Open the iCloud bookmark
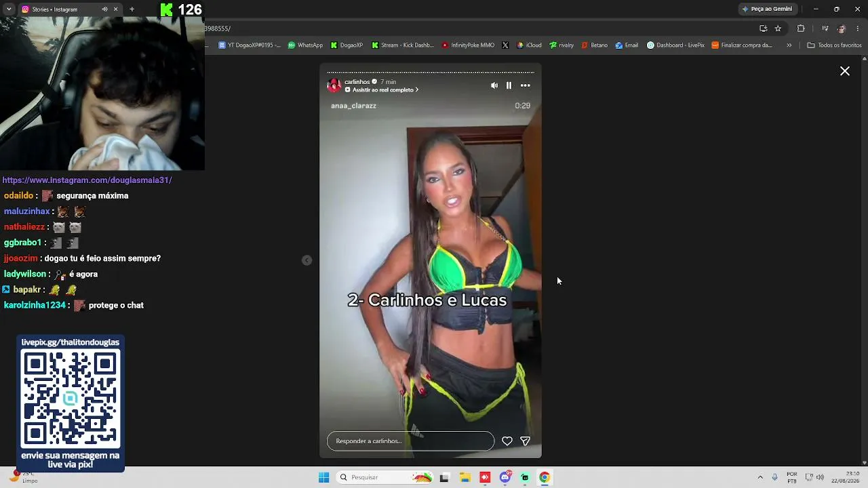Image resolution: width=868 pixels, height=488 pixels. click(x=529, y=45)
